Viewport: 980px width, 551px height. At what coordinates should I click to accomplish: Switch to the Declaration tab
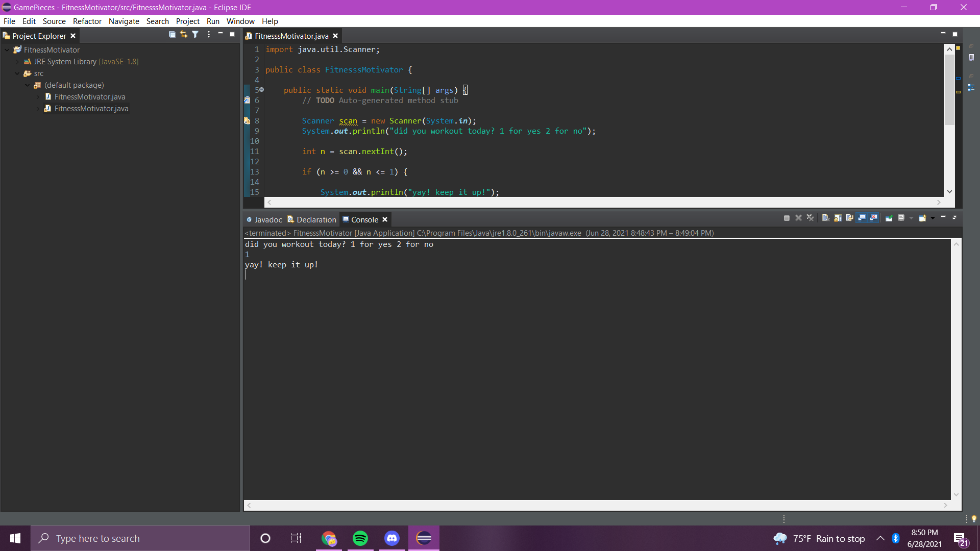click(x=316, y=220)
